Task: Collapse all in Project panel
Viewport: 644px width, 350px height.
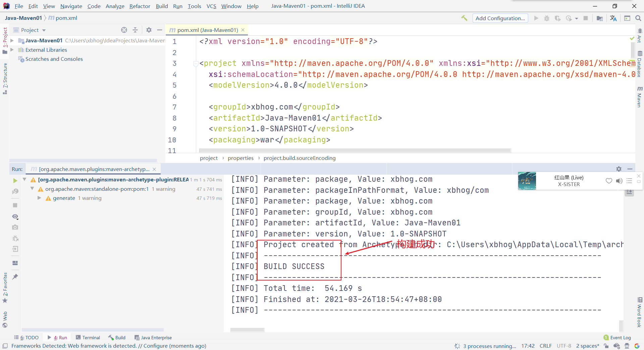Action: point(135,30)
